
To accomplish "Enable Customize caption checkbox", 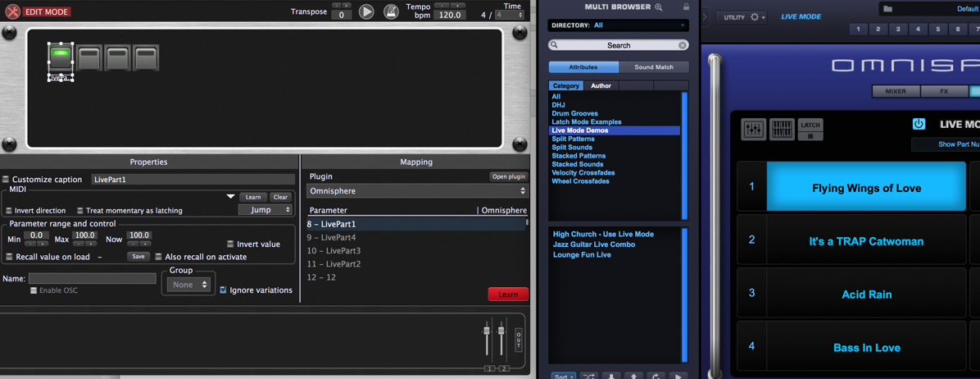I will pyautogui.click(x=7, y=180).
